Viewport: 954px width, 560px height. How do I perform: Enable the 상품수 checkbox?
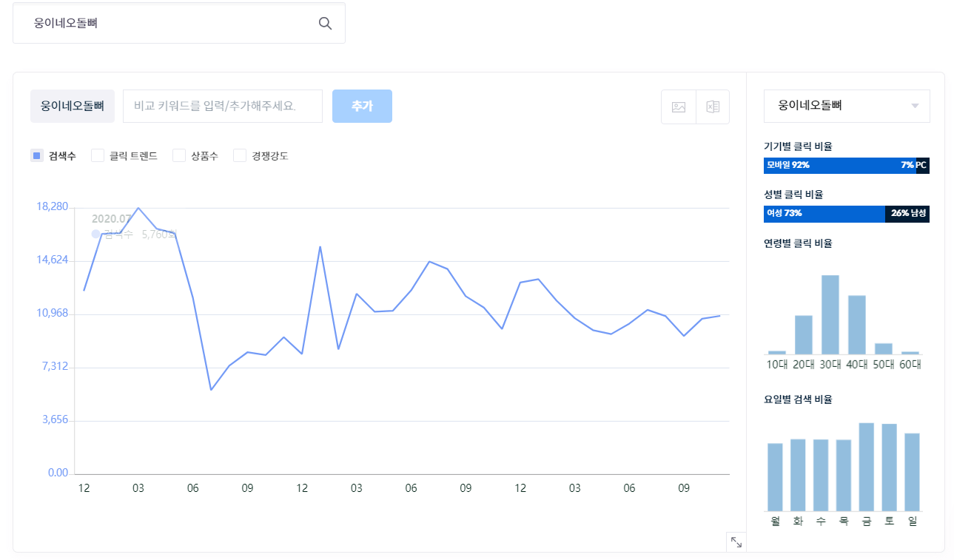pyautogui.click(x=178, y=155)
